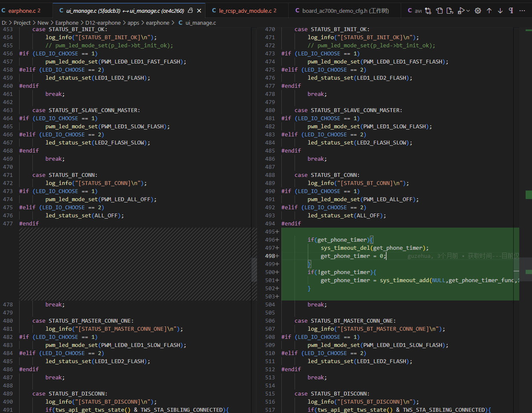Click the C file icon on le_rcsp_adv_module.c tab
The width and height of the screenshot is (532, 413).
(214, 11)
